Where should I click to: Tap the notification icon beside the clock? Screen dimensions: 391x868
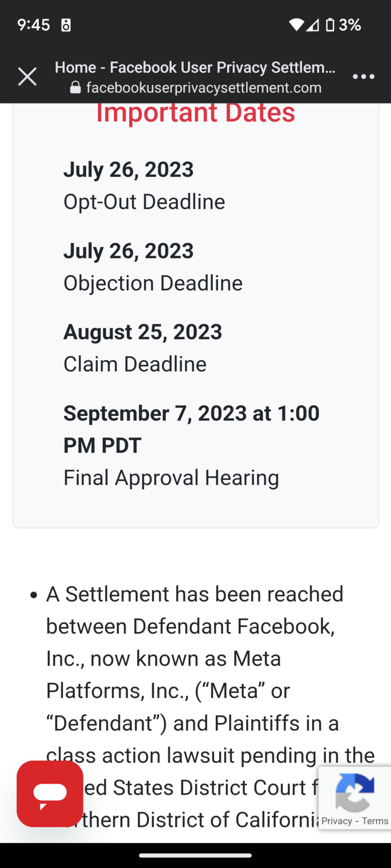[66, 24]
